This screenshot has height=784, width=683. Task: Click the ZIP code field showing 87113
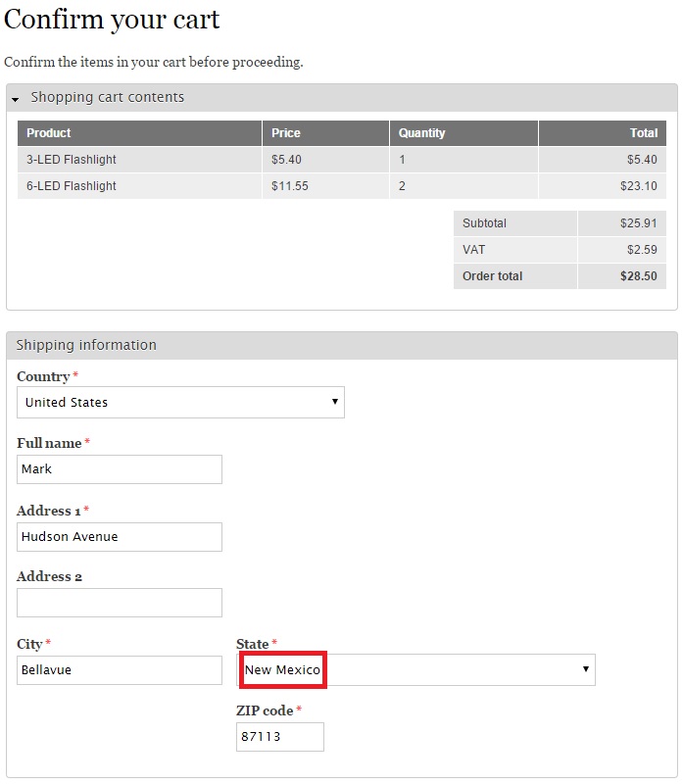point(279,736)
